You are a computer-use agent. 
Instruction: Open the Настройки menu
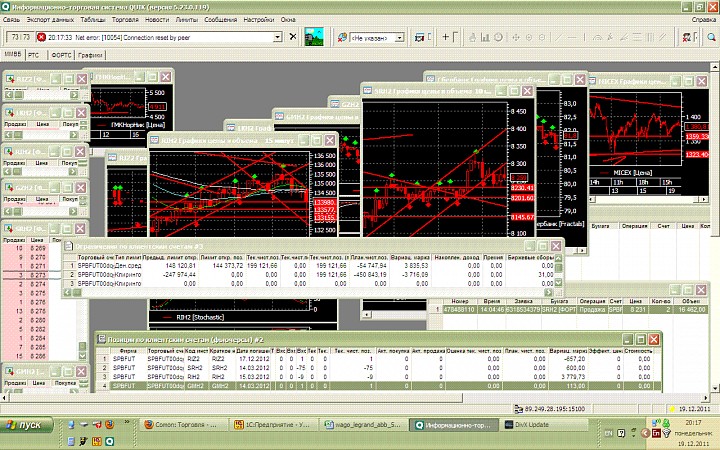pyautogui.click(x=259, y=20)
